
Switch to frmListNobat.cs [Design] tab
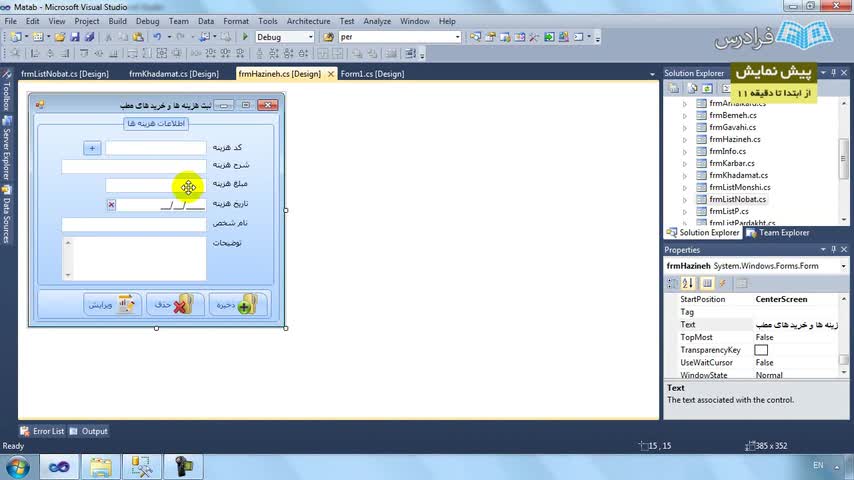point(65,74)
